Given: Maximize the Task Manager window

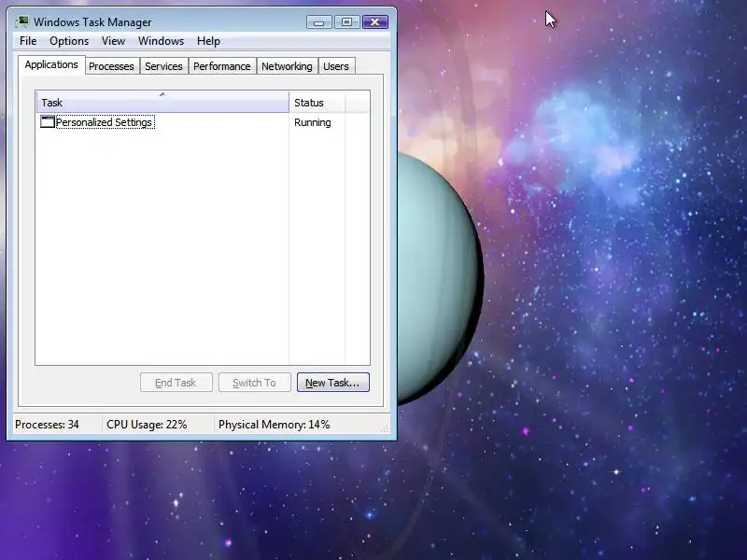Looking at the screenshot, I should tap(346, 21).
